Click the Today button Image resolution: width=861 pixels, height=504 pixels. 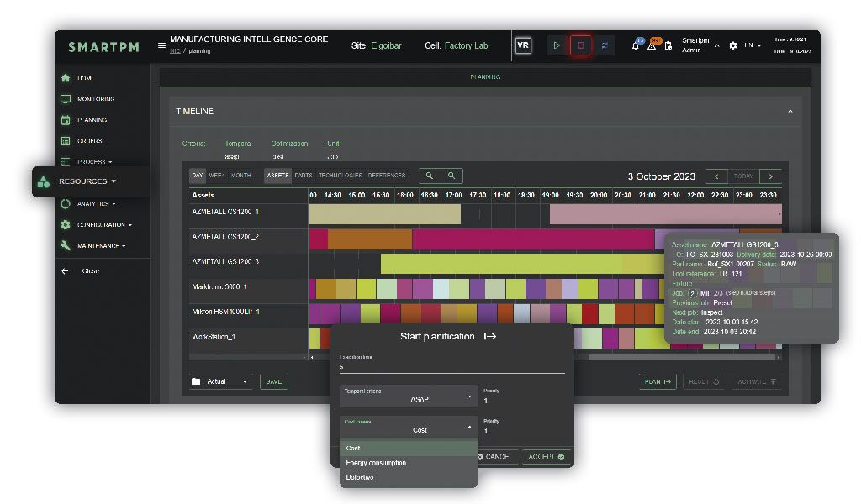click(743, 176)
